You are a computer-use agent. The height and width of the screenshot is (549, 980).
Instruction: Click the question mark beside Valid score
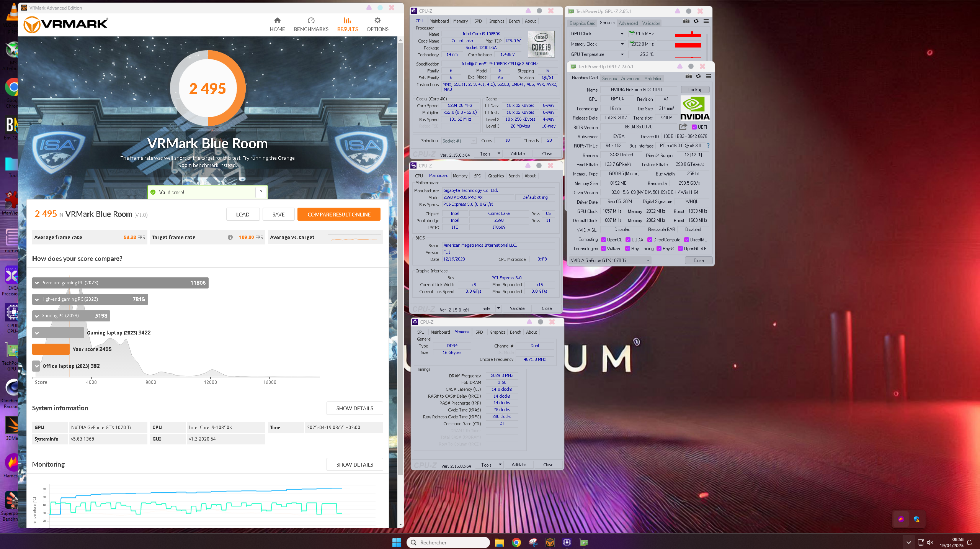[x=261, y=192]
